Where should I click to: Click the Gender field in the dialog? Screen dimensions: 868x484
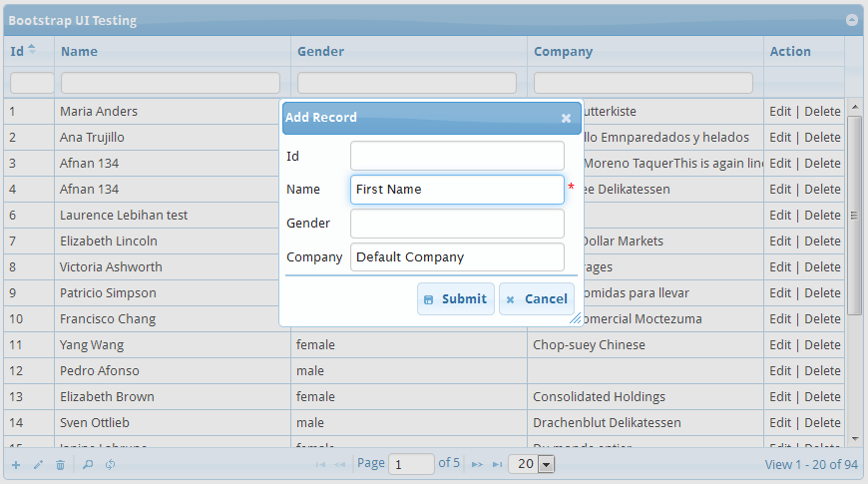coord(457,224)
